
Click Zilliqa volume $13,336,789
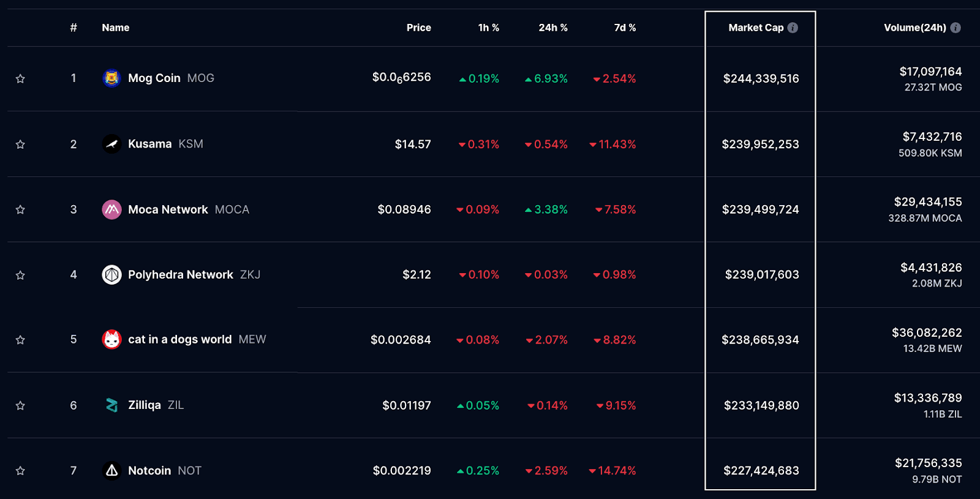[928, 398]
